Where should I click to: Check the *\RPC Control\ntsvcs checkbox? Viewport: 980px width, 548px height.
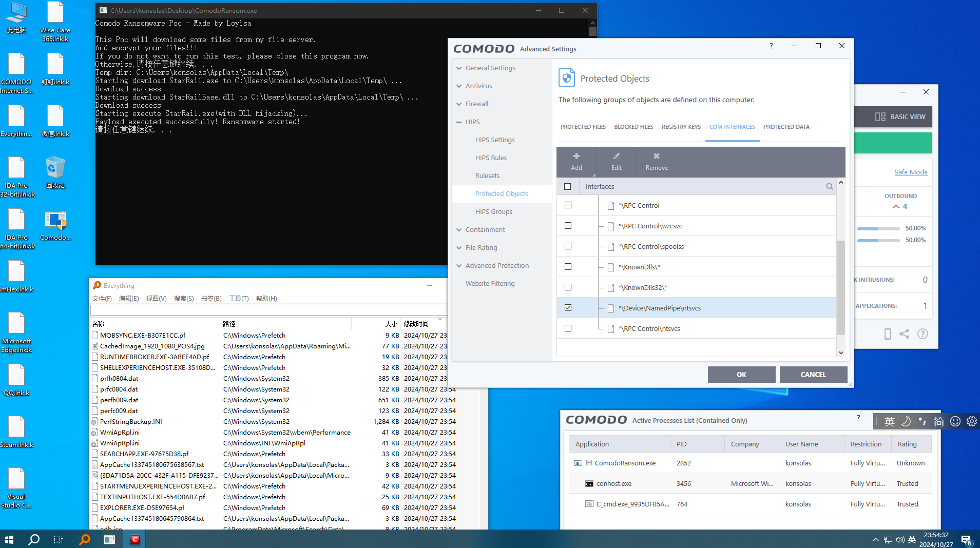pyautogui.click(x=568, y=328)
